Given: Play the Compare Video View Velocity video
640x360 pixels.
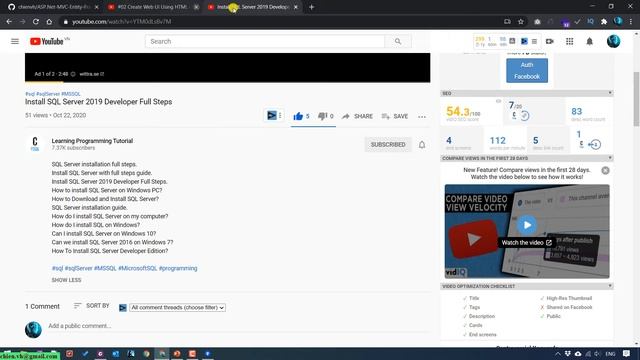Looking at the screenshot, I should 527,225.
